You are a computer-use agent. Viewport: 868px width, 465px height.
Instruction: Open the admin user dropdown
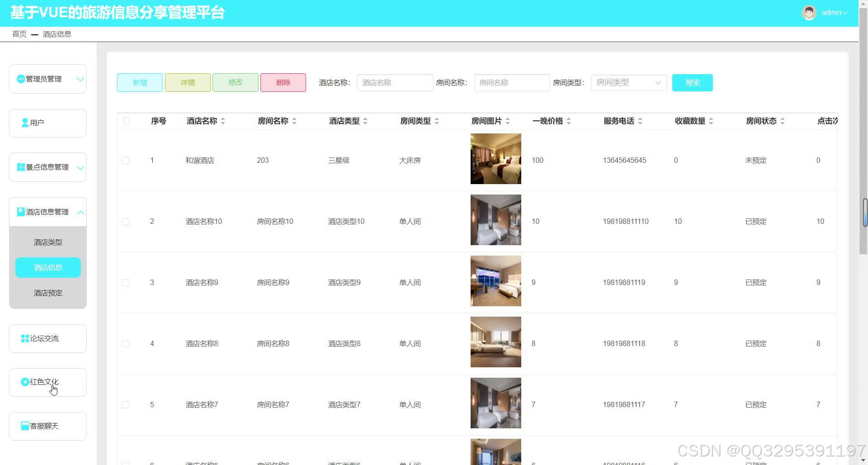[834, 13]
